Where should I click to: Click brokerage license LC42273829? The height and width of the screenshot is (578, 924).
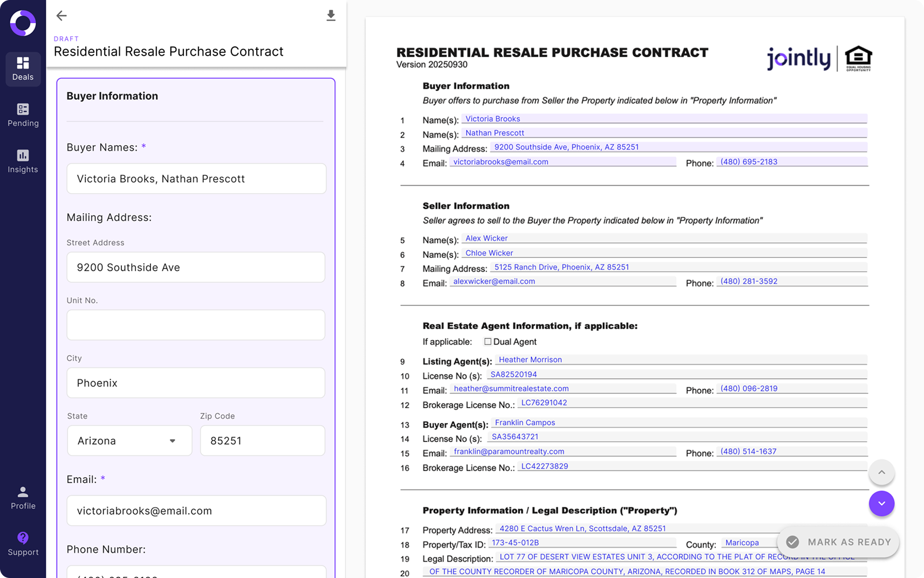544,466
